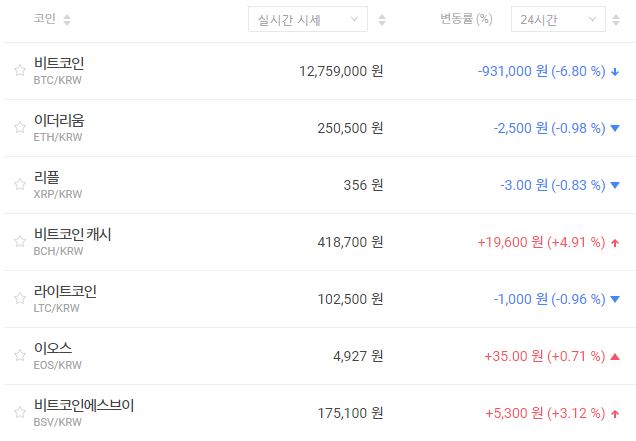Click the down arrow on Bitcoin's change
The width and height of the screenshot is (636, 441).
pyautogui.click(x=615, y=72)
